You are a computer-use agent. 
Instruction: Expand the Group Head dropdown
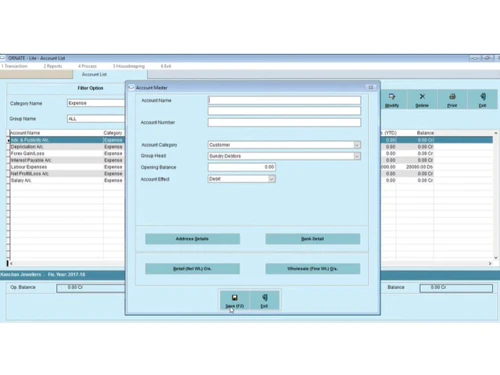[x=357, y=156]
